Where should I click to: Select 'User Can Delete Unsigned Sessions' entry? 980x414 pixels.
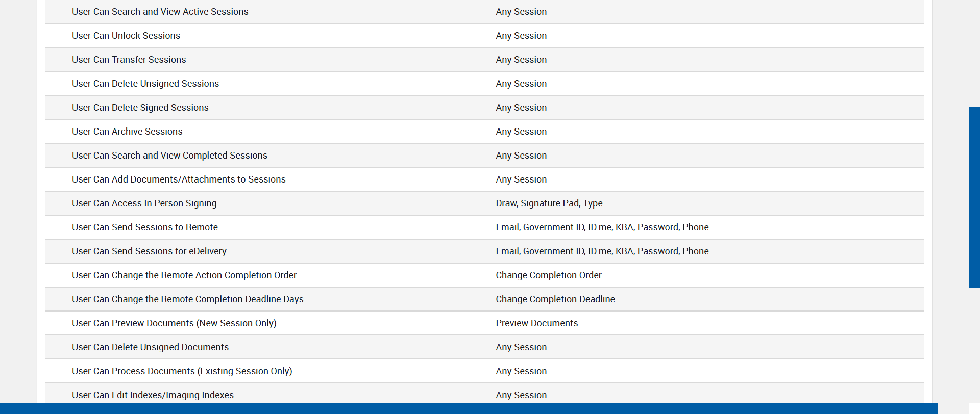[145, 84]
